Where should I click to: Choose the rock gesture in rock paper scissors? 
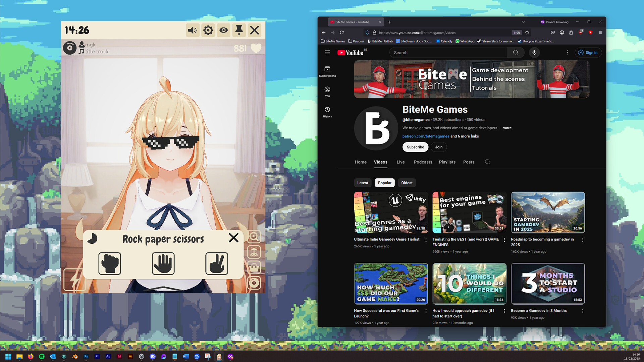[x=110, y=264]
